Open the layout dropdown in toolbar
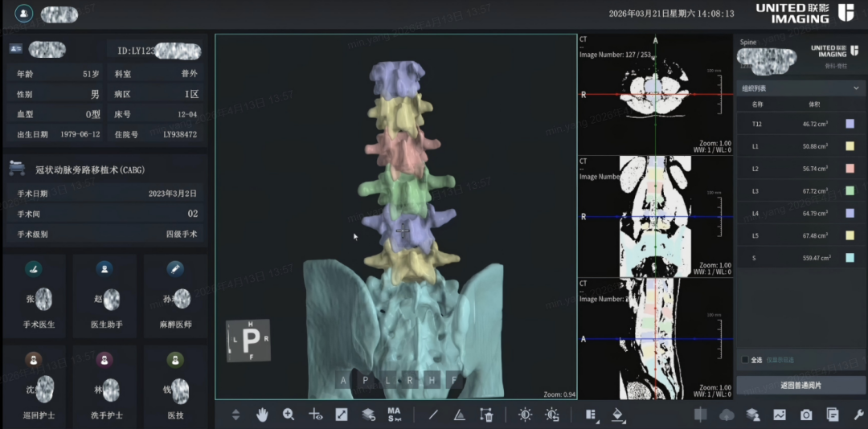The width and height of the screenshot is (868, 429). [x=592, y=415]
